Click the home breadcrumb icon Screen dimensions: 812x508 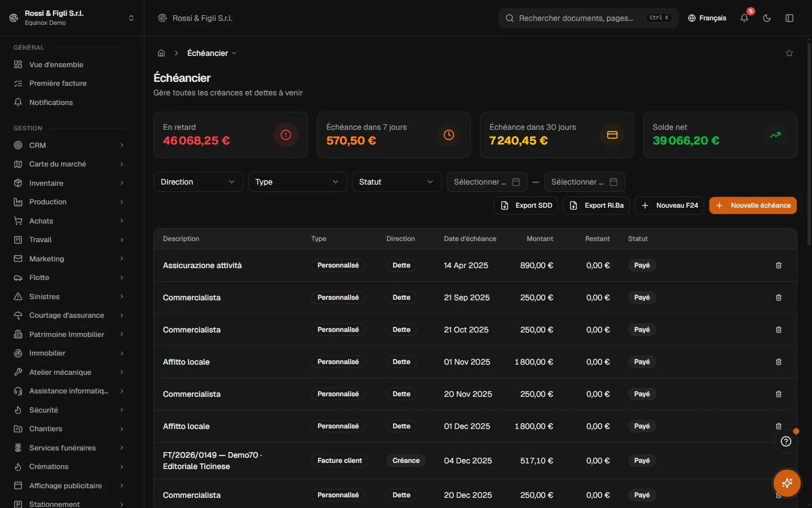click(161, 53)
